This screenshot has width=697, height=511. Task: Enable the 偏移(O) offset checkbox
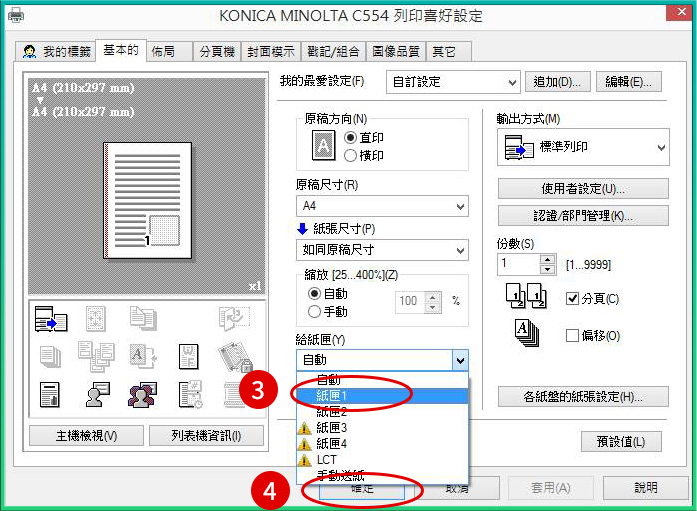(x=572, y=335)
